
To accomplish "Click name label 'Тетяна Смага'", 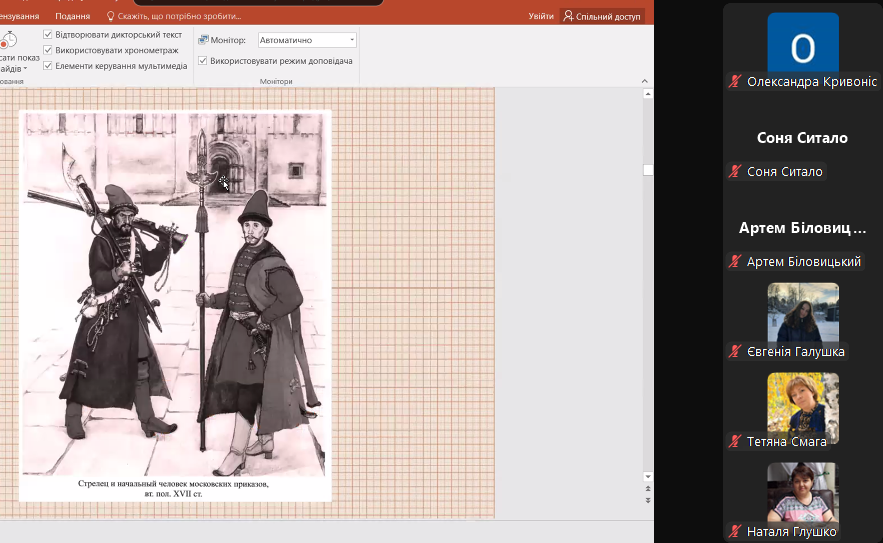I will 787,442.
